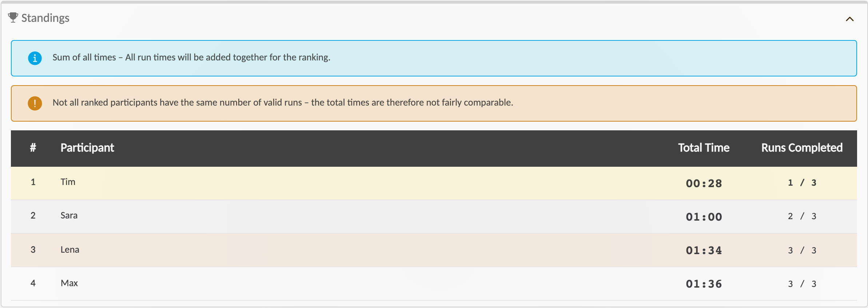The image size is (868, 308).
Task: Click Max's runs completed 3 / 3
Action: [802, 284]
